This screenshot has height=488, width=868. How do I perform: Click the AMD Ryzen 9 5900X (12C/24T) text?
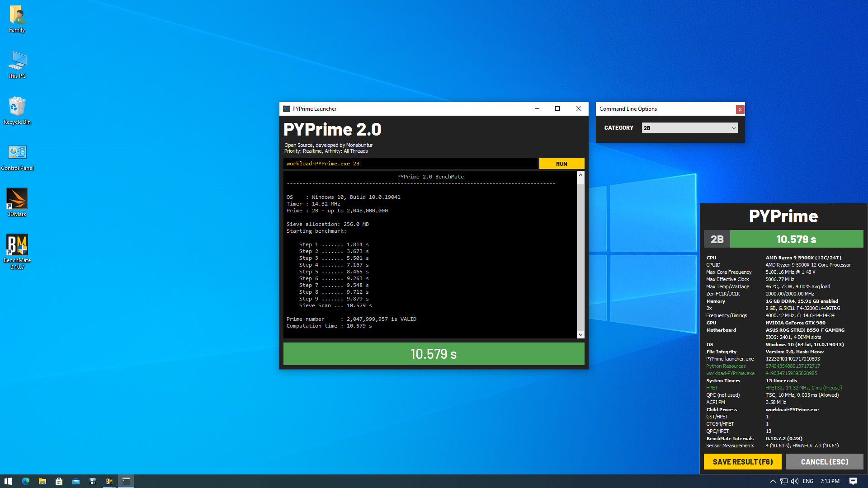click(x=803, y=258)
